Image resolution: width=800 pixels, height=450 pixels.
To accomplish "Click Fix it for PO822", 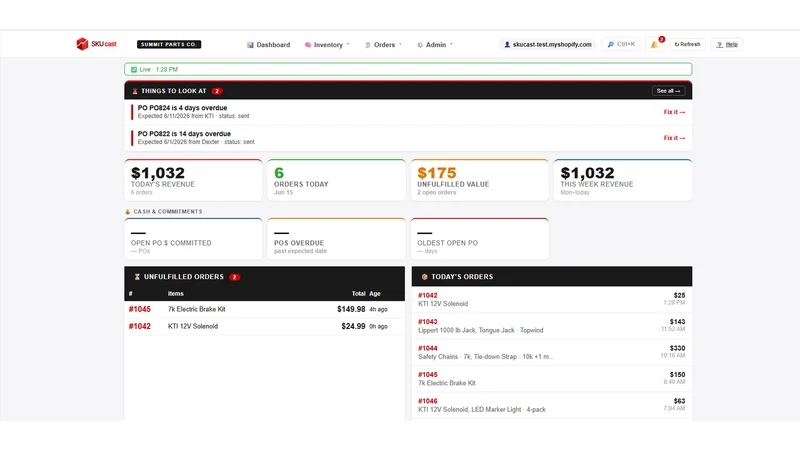I will pyautogui.click(x=674, y=138).
